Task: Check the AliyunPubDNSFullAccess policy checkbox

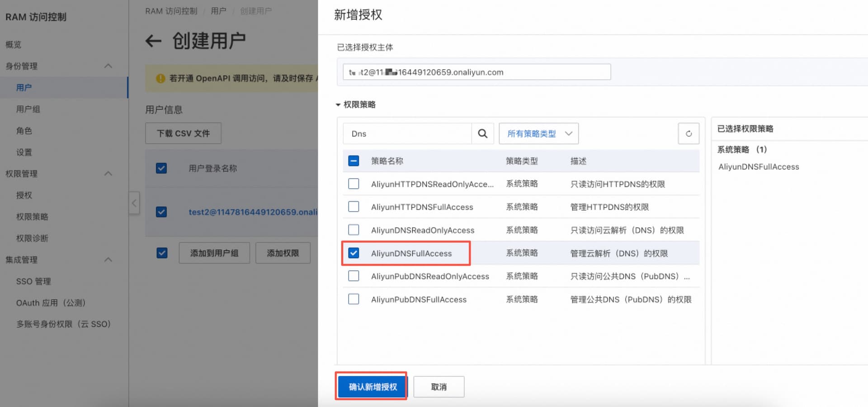Action: coord(354,299)
